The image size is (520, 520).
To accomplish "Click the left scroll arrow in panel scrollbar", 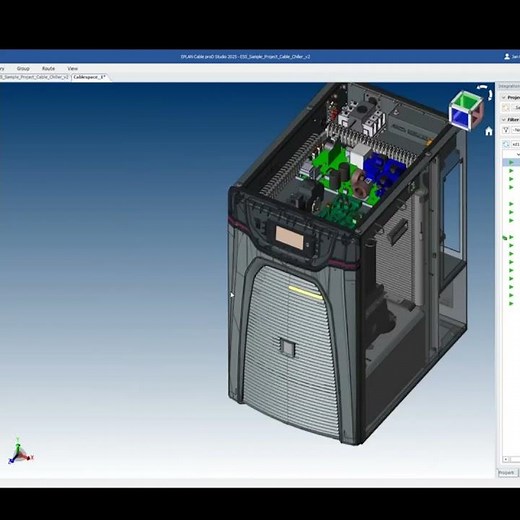I will click(506, 460).
